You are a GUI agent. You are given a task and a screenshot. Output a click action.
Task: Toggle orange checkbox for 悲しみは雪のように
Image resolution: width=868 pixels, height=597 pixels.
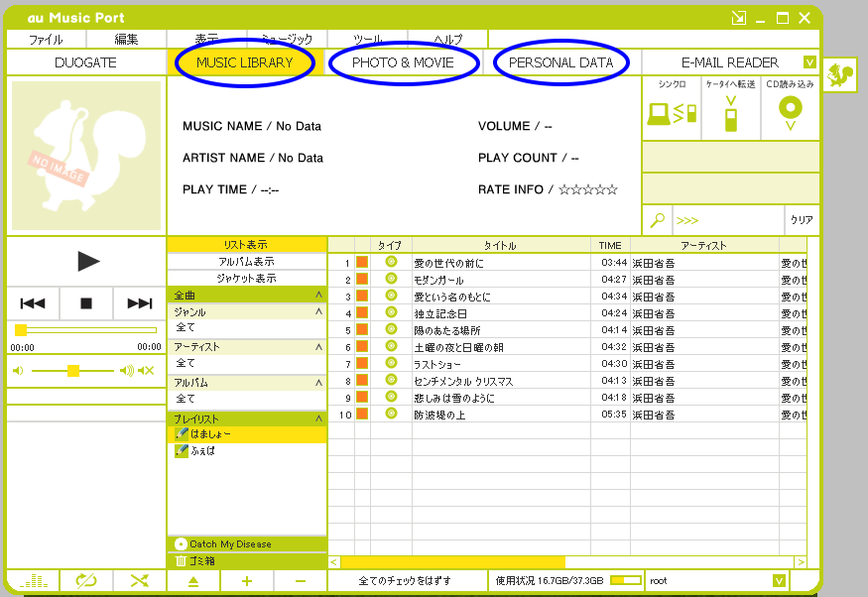click(x=362, y=397)
